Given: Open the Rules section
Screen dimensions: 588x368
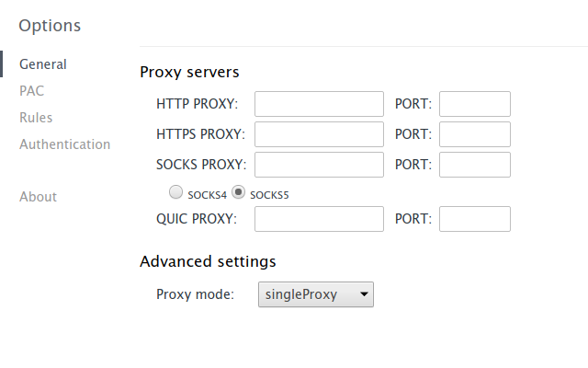Looking at the screenshot, I should [36, 118].
